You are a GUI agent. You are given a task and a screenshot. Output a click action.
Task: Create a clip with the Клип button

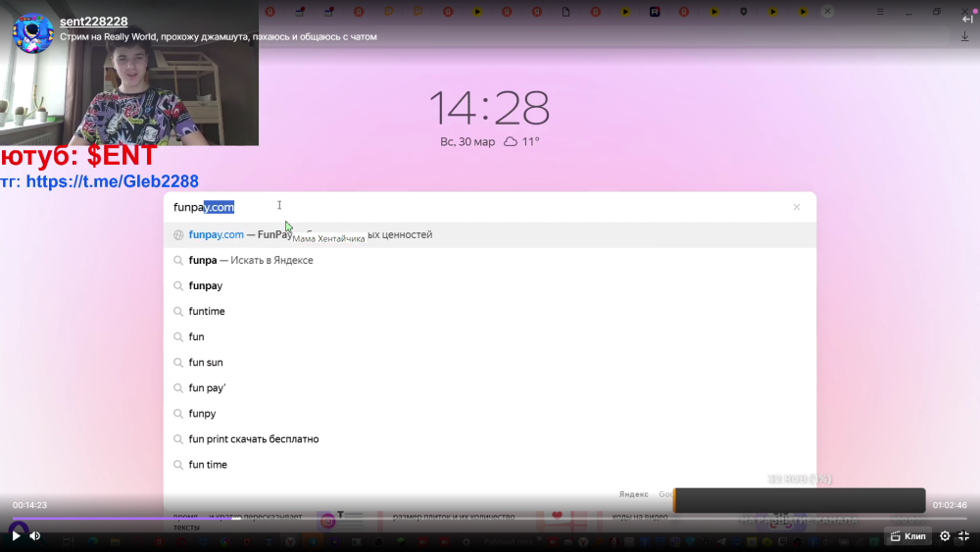pyautogui.click(x=907, y=535)
